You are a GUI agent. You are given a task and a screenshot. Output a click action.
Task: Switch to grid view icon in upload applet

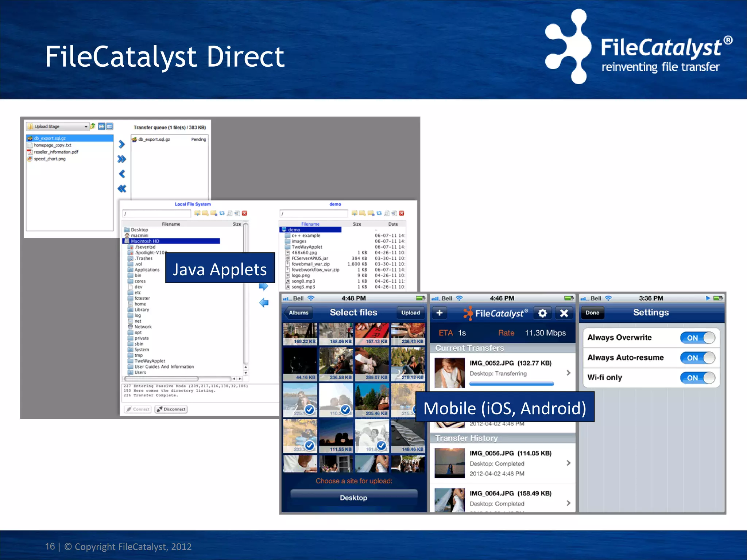point(101,126)
